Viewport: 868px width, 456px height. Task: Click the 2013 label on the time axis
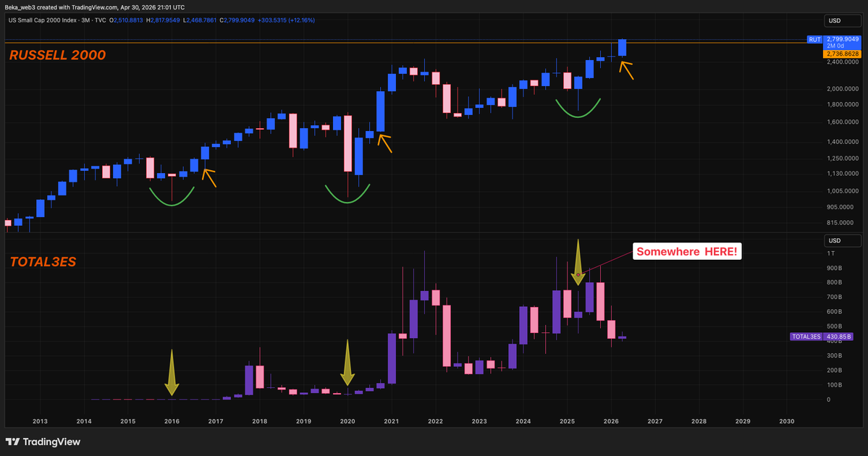click(x=40, y=421)
